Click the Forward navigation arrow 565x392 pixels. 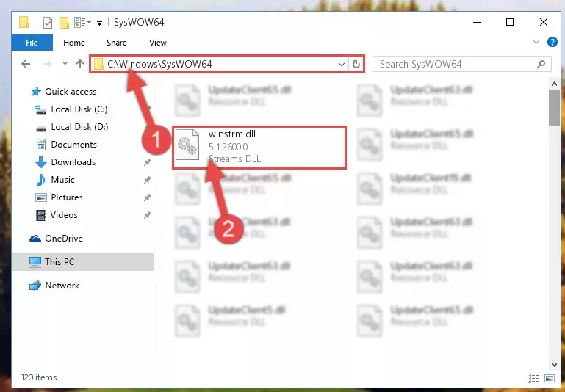coord(48,64)
